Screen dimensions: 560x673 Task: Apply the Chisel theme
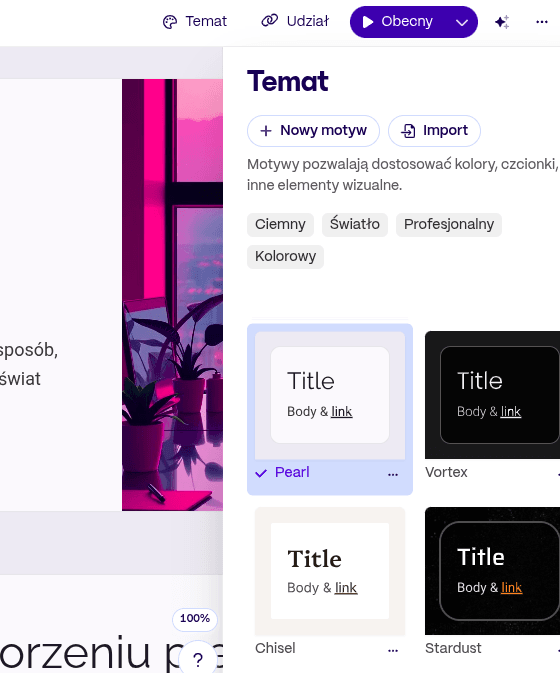pos(330,571)
